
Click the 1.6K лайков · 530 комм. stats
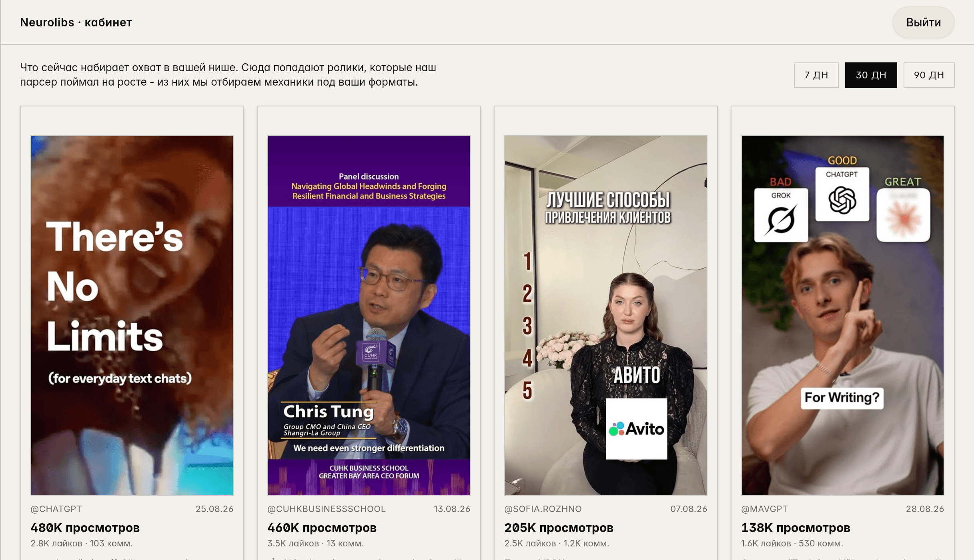792,543
